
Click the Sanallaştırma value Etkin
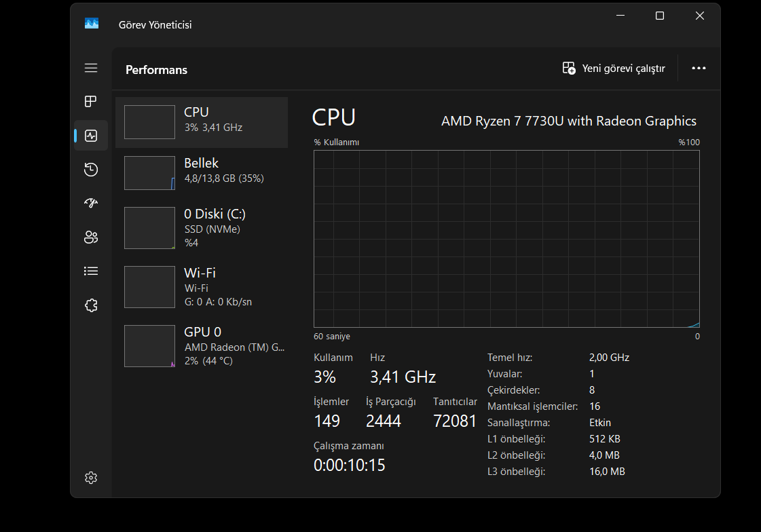(600, 422)
